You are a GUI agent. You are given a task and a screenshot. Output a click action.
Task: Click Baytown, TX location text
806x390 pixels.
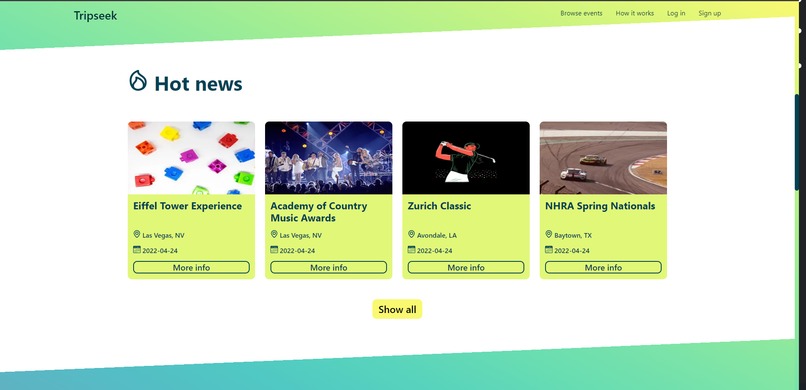pyautogui.click(x=573, y=236)
